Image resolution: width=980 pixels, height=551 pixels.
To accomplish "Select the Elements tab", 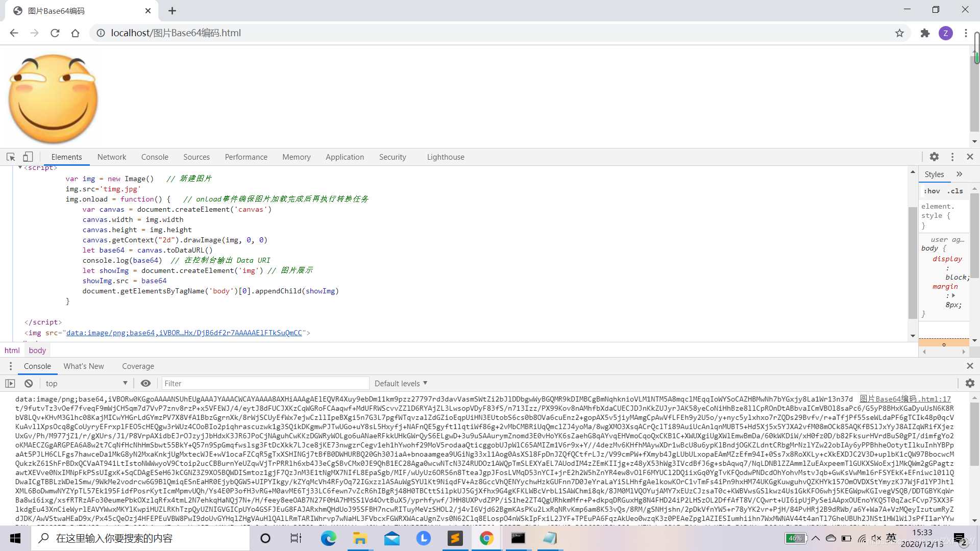I will [x=66, y=157].
